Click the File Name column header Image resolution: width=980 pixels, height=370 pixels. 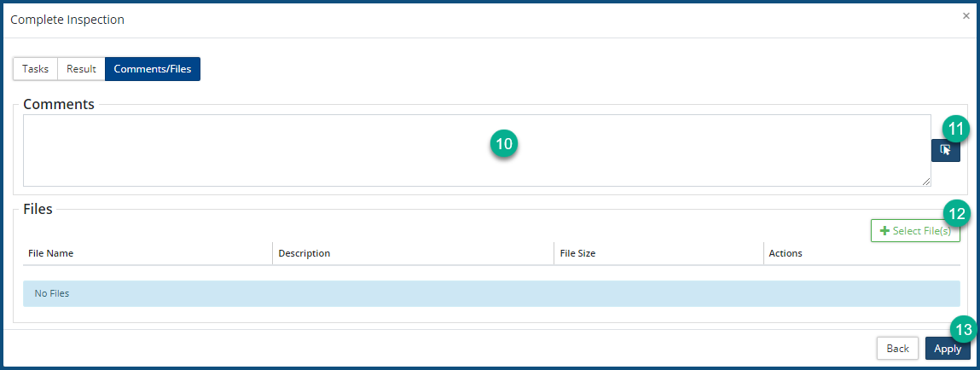tap(50, 253)
